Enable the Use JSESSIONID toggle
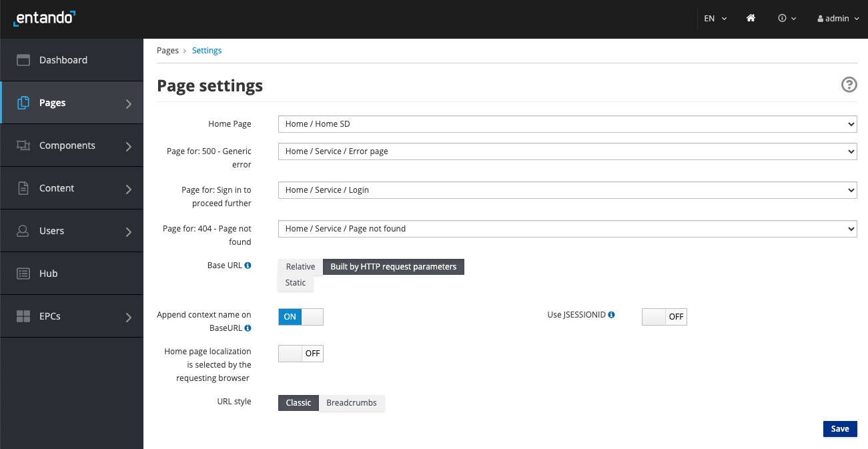The image size is (868, 449). pyautogui.click(x=664, y=317)
